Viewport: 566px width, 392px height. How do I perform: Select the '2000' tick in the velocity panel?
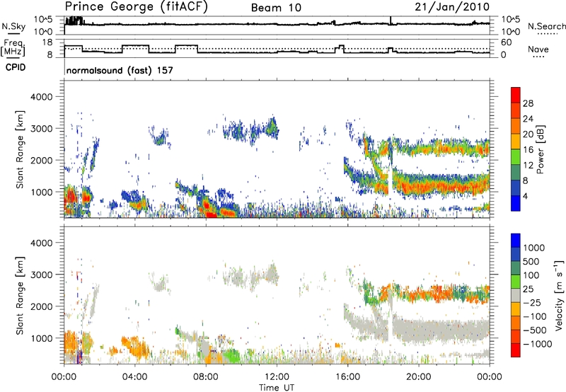pos(42,306)
